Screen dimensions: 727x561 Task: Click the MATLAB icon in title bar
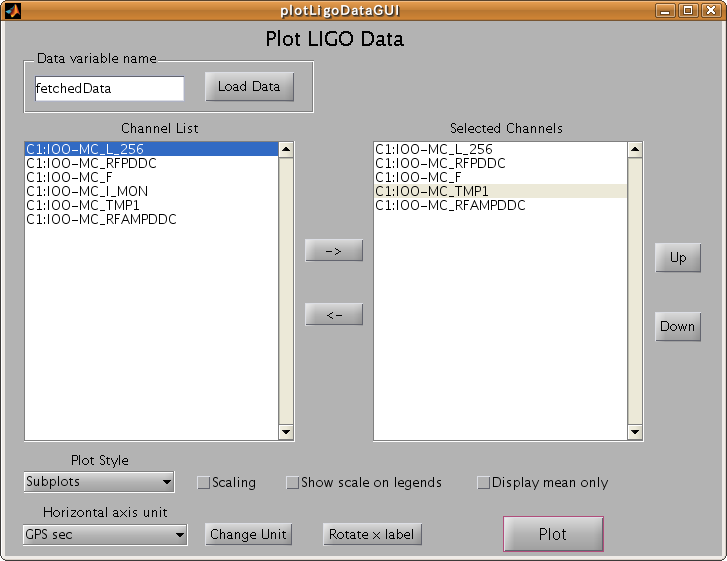[13, 11]
